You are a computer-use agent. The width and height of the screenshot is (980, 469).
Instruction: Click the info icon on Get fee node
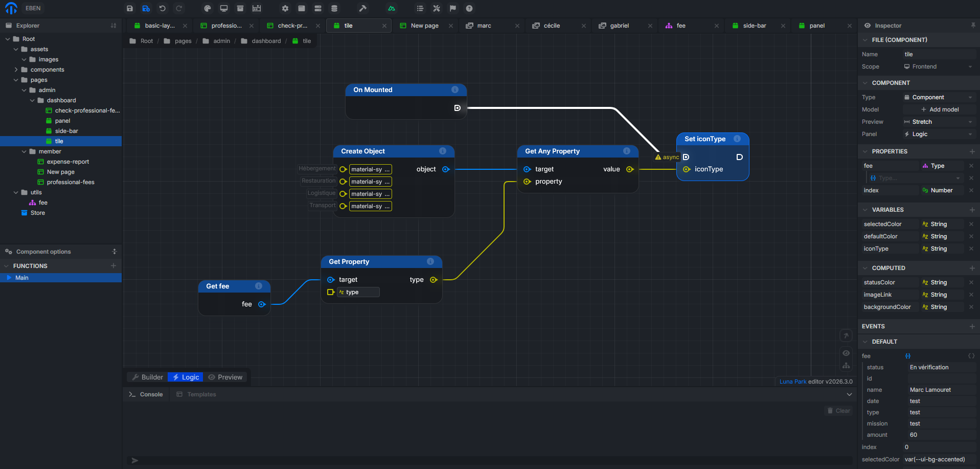coord(259,286)
